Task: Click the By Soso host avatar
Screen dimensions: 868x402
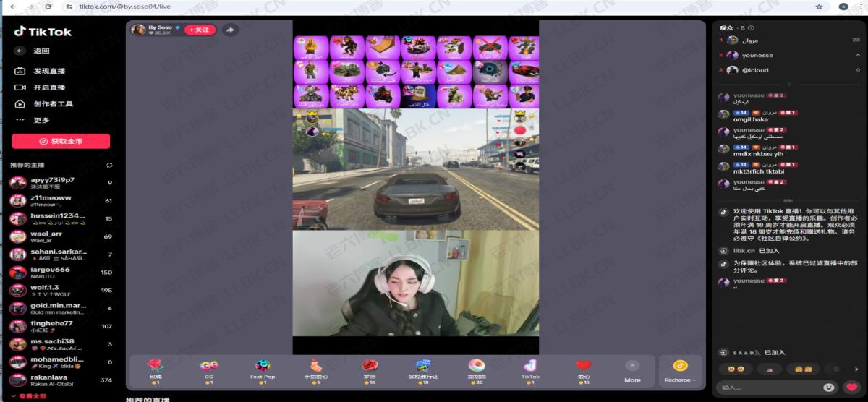Action: (138, 30)
